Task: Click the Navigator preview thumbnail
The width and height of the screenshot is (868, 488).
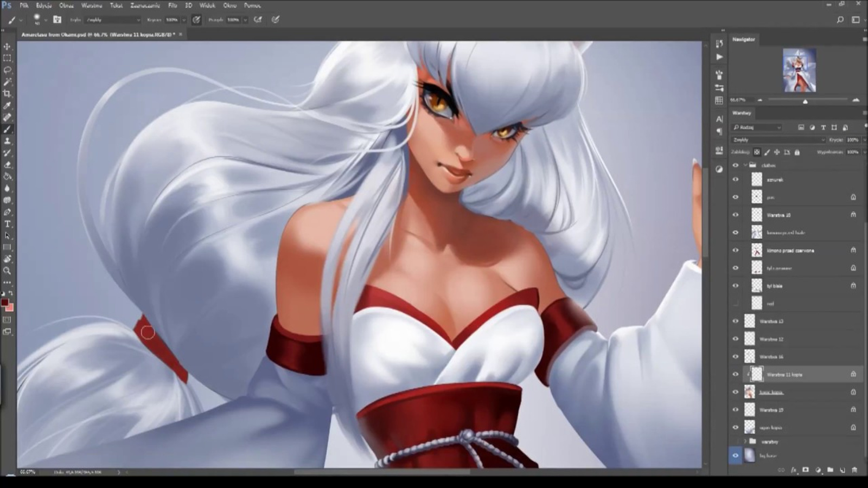Action: click(799, 70)
